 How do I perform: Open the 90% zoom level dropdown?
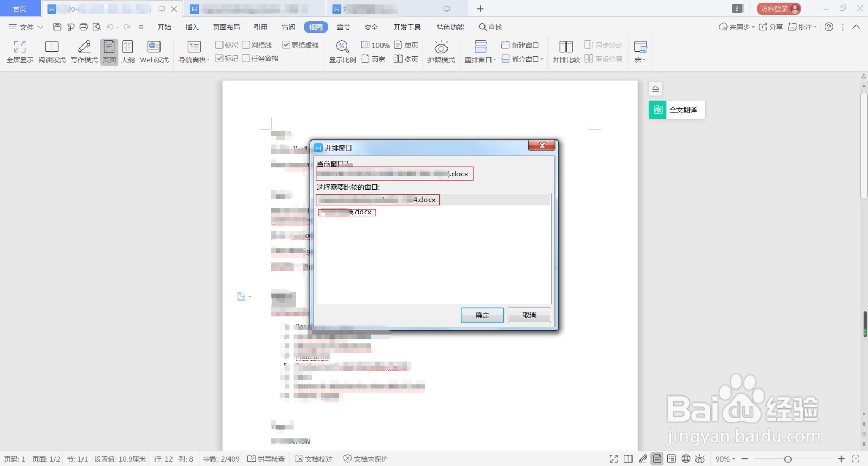(725, 459)
